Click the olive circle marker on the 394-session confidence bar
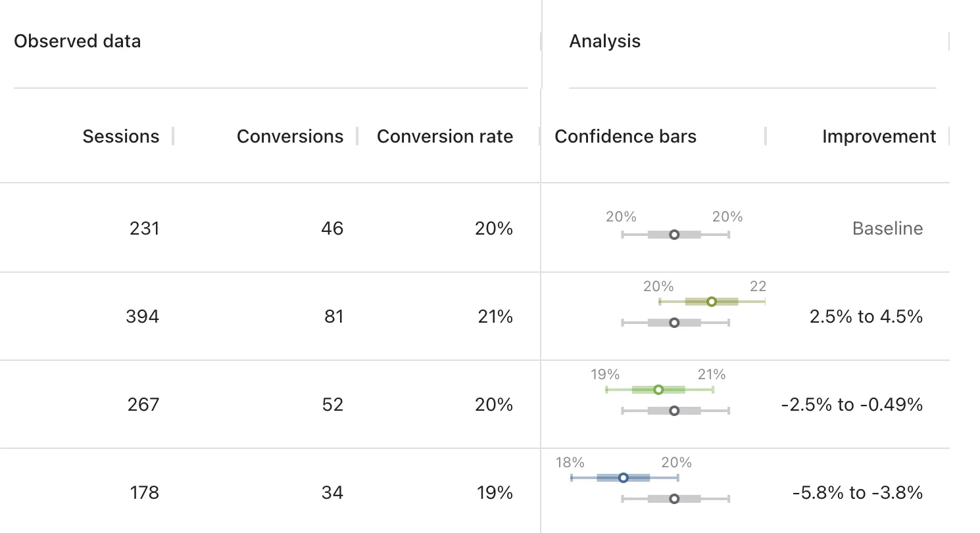 [711, 302]
